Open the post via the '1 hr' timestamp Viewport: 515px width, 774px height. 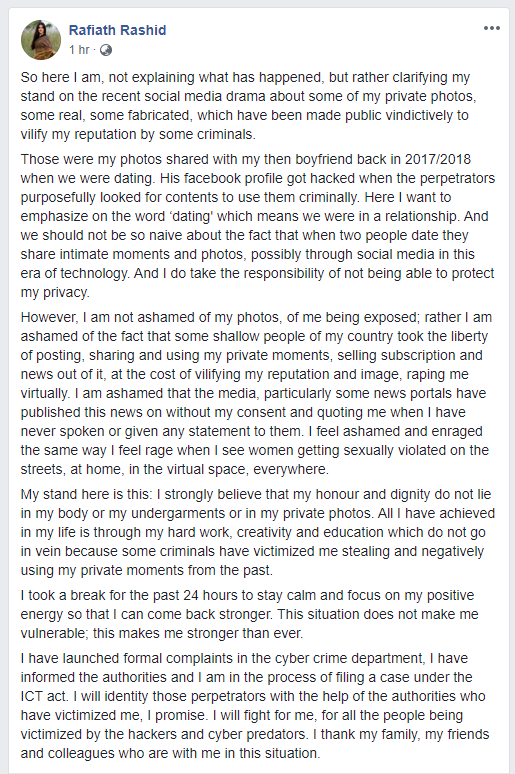[x=79, y=50]
